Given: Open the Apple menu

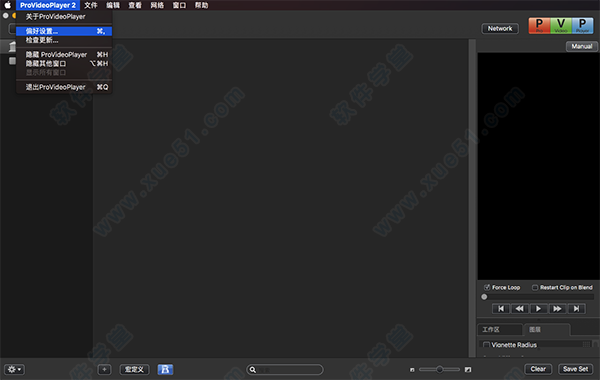Looking at the screenshot, I should pyautogui.click(x=8, y=5).
